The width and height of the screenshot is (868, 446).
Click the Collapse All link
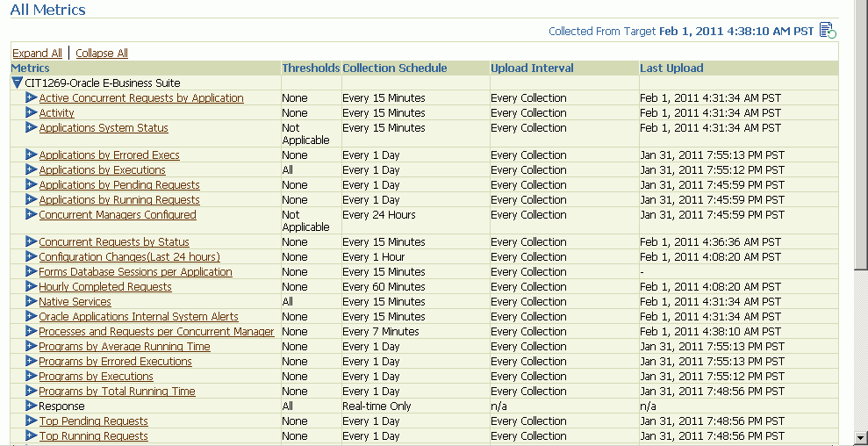point(102,54)
